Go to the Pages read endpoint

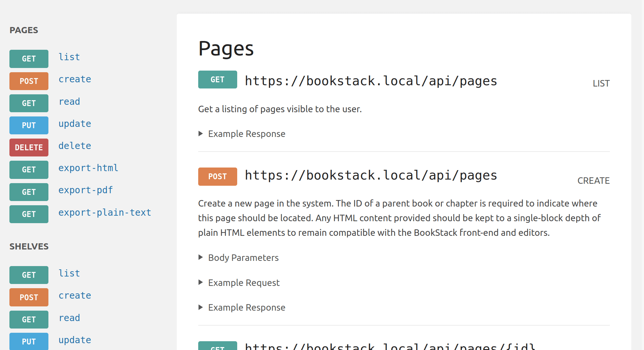click(x=69, y=102)
